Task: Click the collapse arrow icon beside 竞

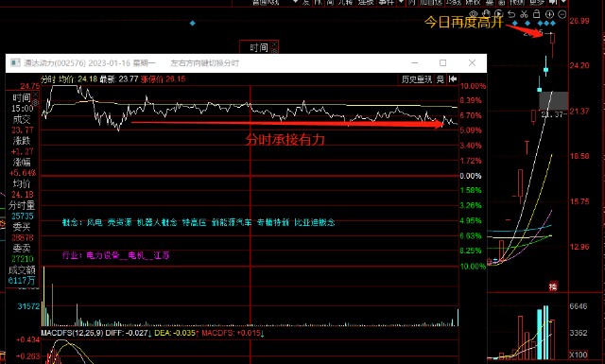Action: point(453,79)
